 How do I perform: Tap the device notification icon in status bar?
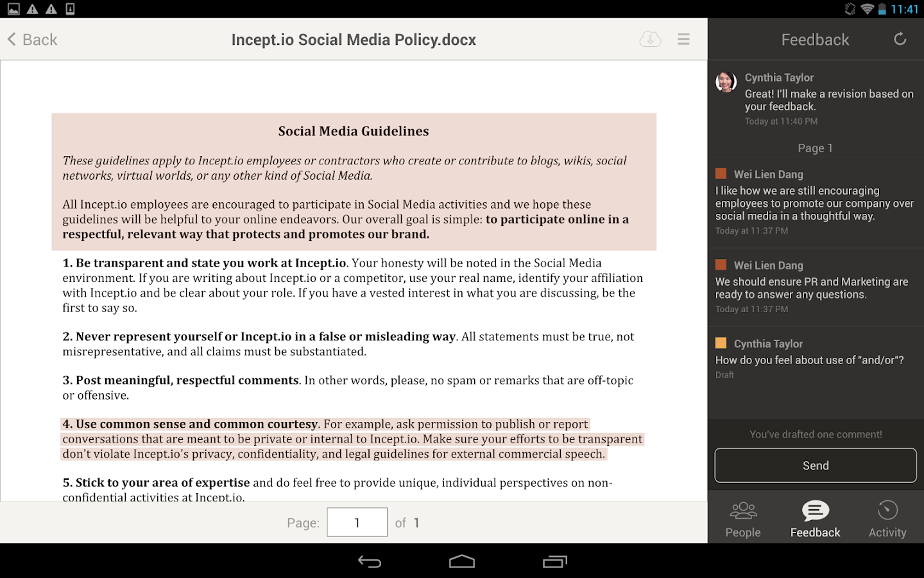tap(70, 9)
